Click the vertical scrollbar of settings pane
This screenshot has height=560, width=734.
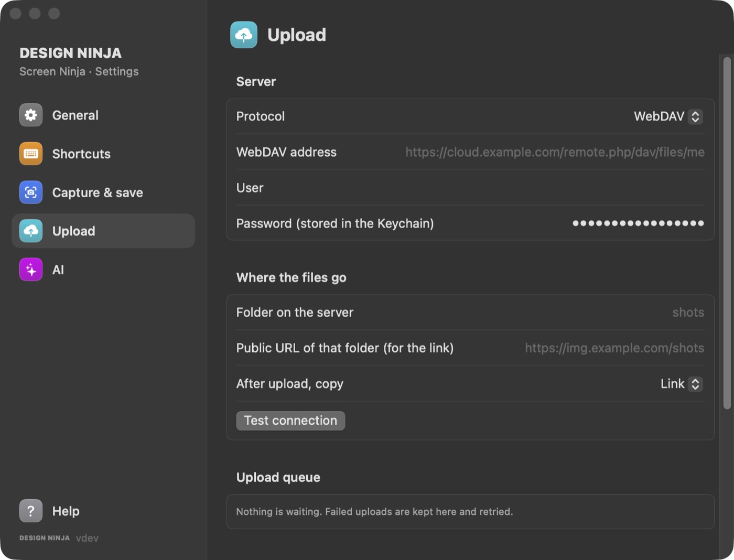(x=727, y=232)
